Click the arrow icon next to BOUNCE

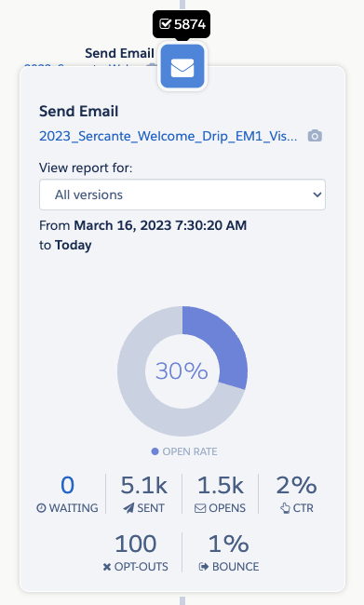(204, 567)
